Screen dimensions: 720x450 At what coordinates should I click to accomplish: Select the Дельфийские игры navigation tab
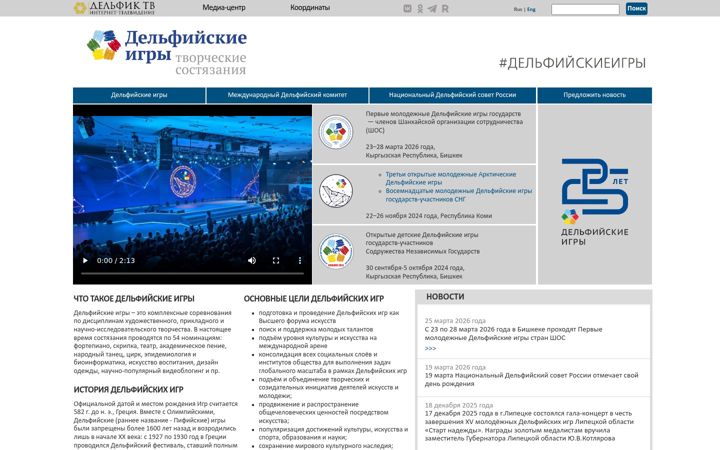tap(139, 95)
